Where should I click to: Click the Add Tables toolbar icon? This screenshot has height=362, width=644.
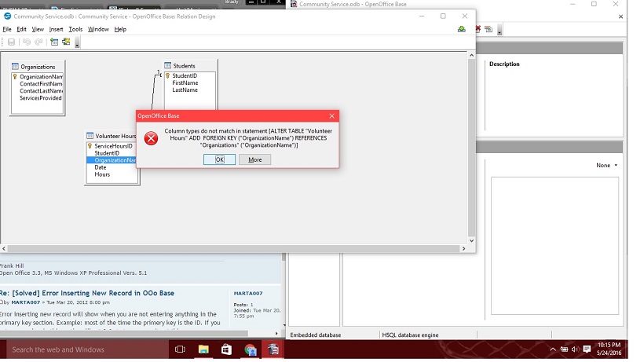click(54, 42)
